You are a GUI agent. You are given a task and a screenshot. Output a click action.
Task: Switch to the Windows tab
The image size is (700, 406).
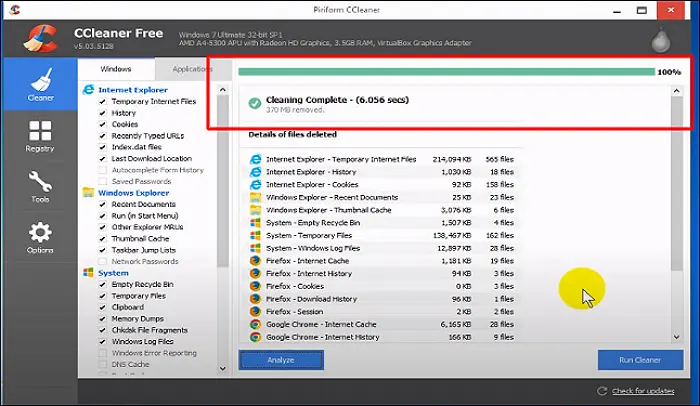coord(116,69)
